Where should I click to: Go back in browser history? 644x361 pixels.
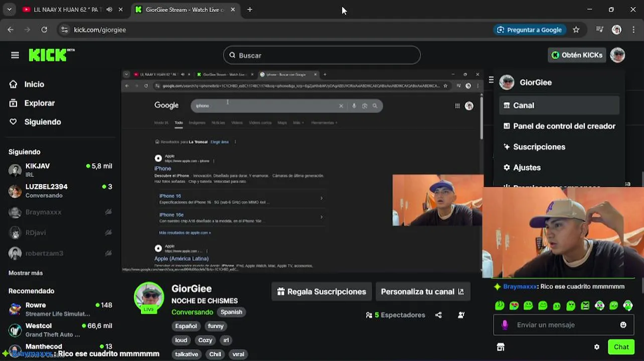[11, 30]
